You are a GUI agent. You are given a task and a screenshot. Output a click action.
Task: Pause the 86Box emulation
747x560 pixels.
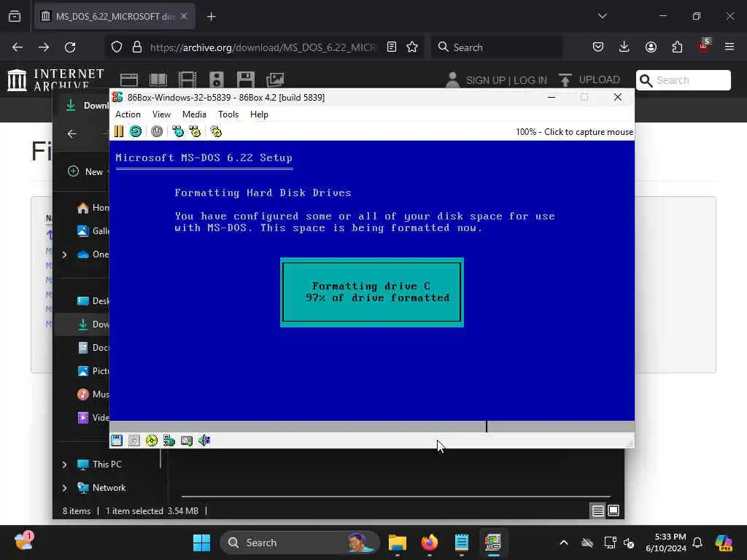click(119, 131)
